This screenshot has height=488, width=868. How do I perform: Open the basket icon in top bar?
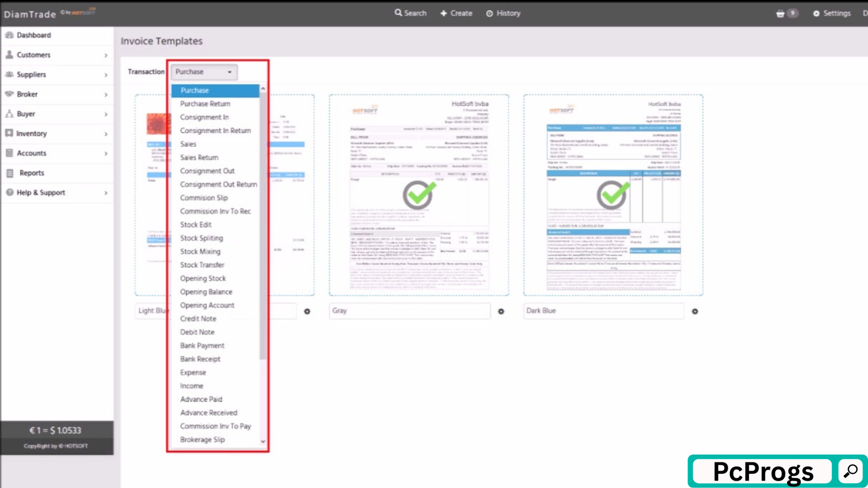[x=780, y=13]
